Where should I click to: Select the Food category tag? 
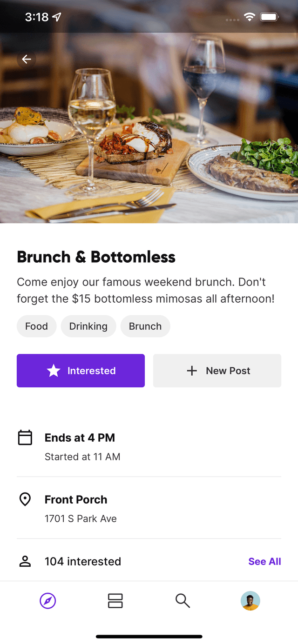click(36, 326)
